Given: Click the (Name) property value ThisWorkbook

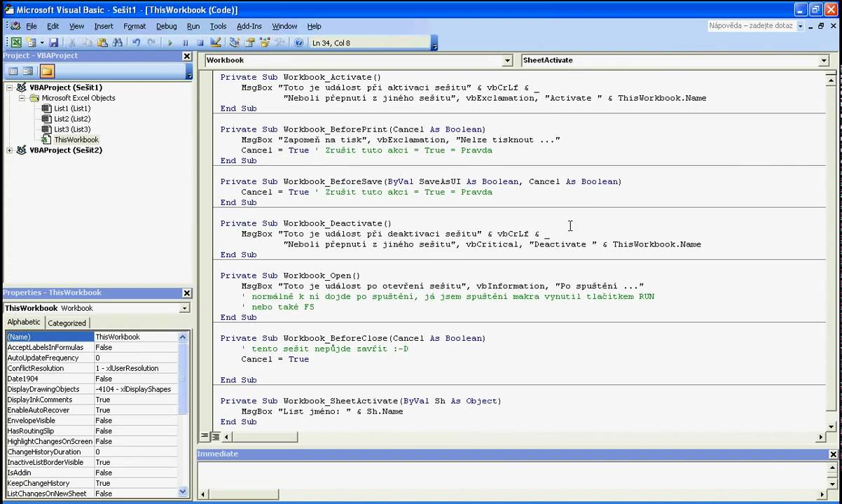Looking at the screenshot, I should click(x=136, y=337).
